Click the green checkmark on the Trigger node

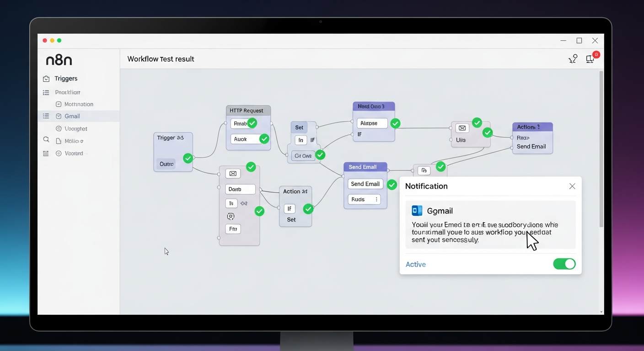[x=188, y=158]
